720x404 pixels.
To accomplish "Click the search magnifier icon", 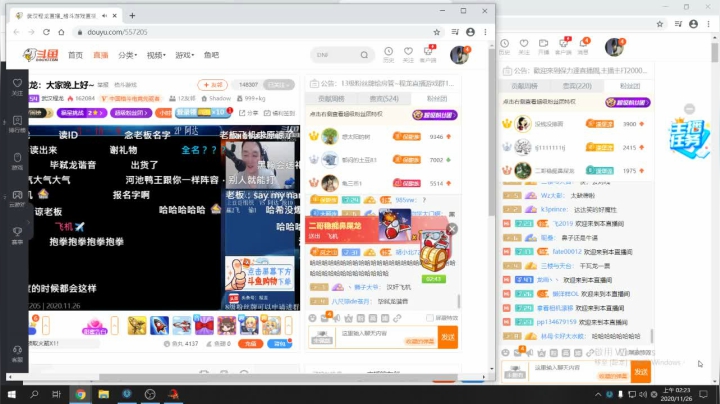I will 364,55.
